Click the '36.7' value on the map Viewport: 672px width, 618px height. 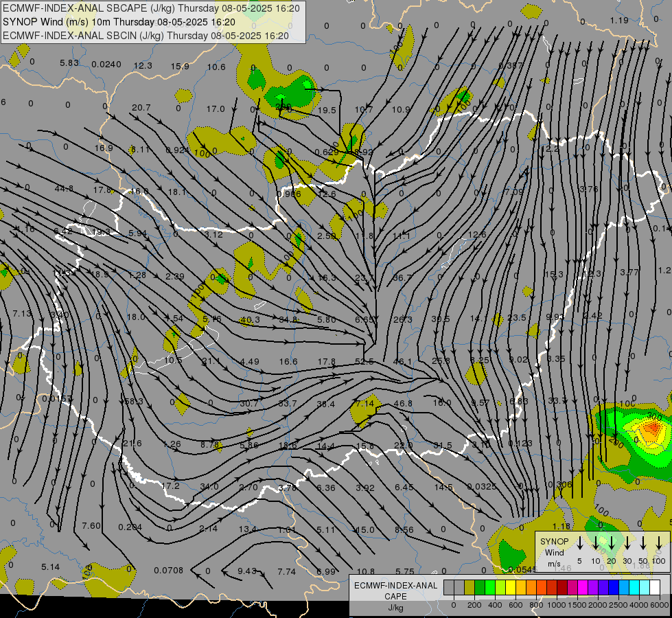click(402, 278)
